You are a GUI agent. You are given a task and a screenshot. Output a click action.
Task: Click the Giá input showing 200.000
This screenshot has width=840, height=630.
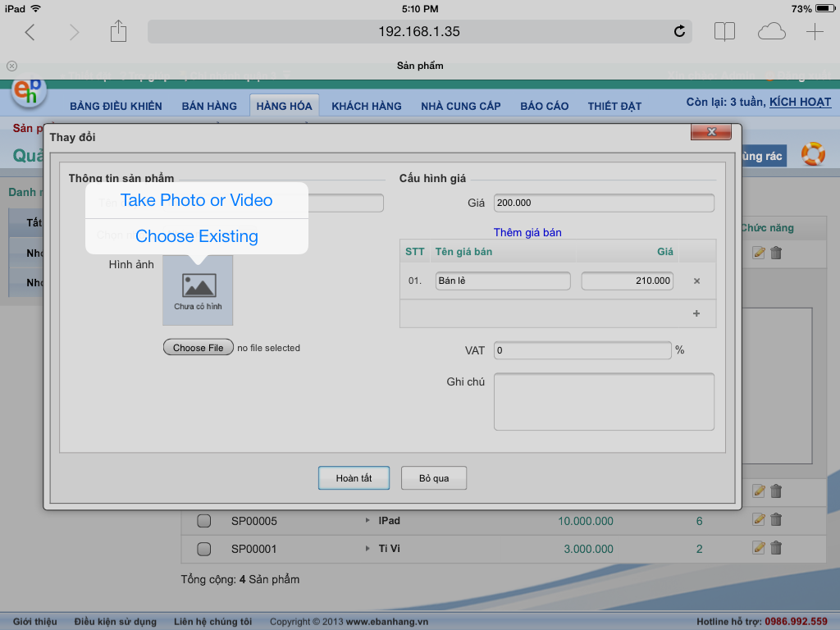(604, 203)
